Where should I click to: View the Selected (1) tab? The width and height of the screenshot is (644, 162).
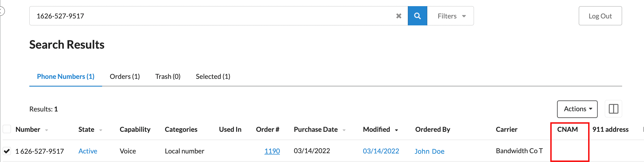point(213,76)
